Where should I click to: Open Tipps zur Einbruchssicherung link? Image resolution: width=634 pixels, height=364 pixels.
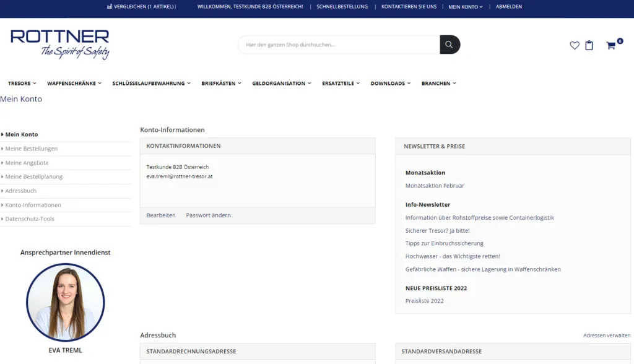pyautogui.click(x=445, y=243)
